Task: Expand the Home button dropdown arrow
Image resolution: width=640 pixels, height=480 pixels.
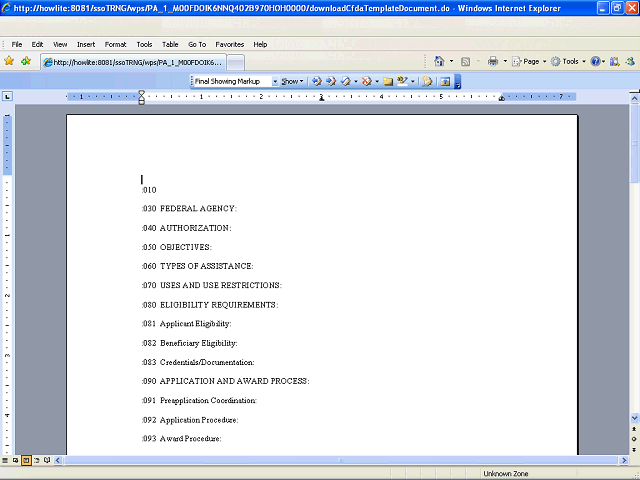Action: (x=451, y=61)
